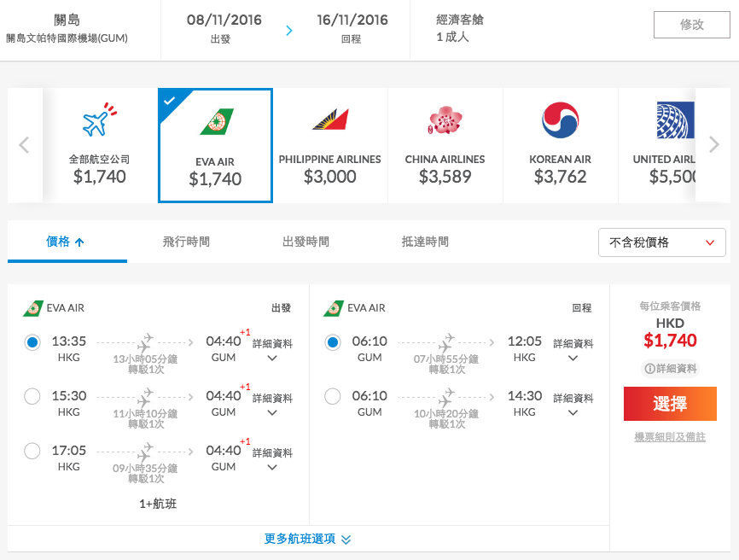Screen dimensions: 739x560
Task: Click the 1+航班 label
Action: click(158, 504)
